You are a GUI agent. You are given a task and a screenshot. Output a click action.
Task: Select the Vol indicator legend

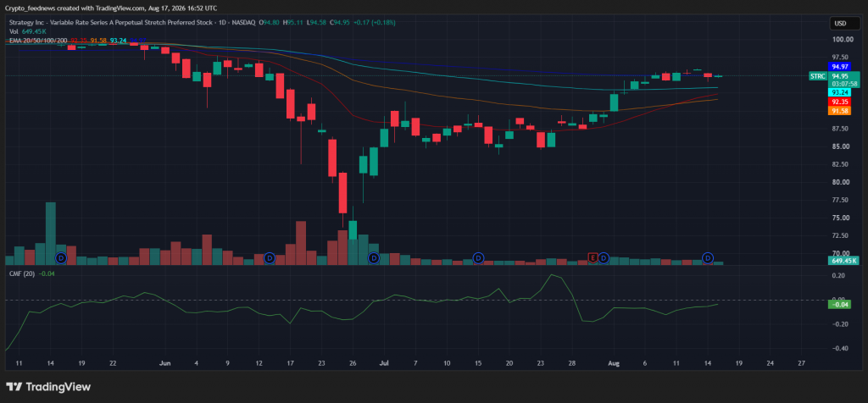14,31
